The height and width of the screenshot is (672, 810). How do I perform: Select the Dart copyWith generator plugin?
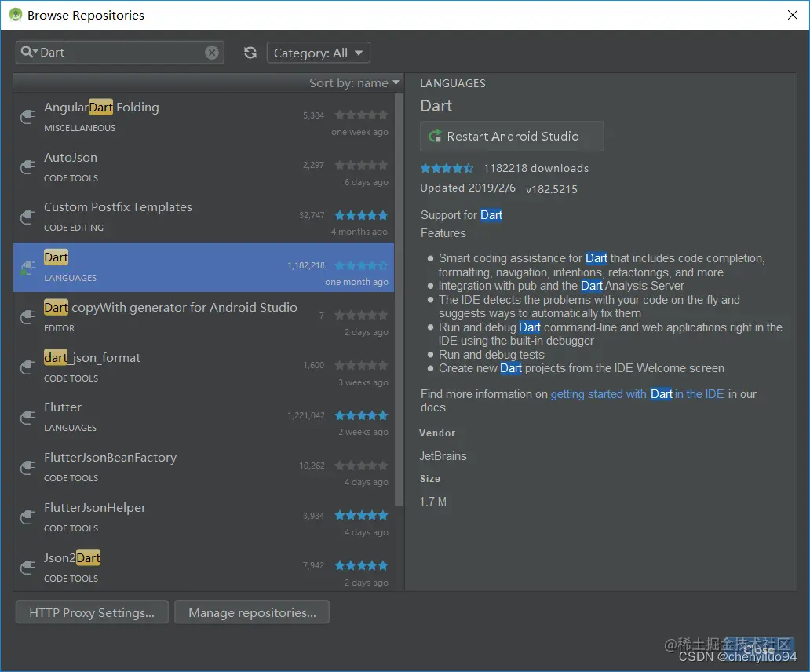203,317
